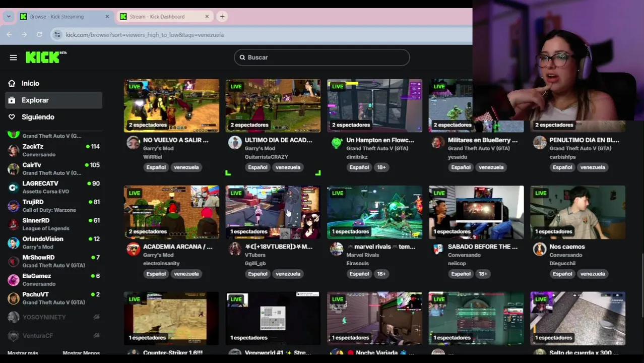Click MrShowRD avatar in sidebar
This screenshot has height=363, width=644.
tap(14, 261)
